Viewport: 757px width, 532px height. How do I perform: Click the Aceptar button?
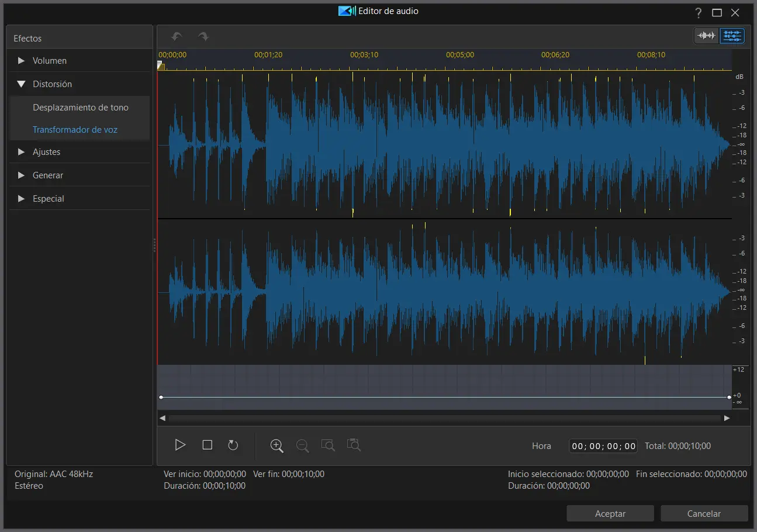coord(610,514)
